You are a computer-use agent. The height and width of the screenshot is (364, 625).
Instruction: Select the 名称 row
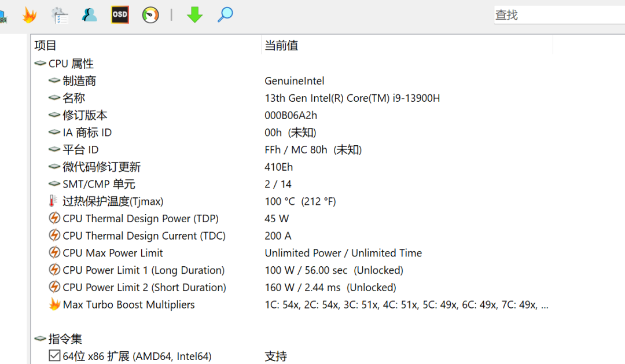click(x=73, y=98)
